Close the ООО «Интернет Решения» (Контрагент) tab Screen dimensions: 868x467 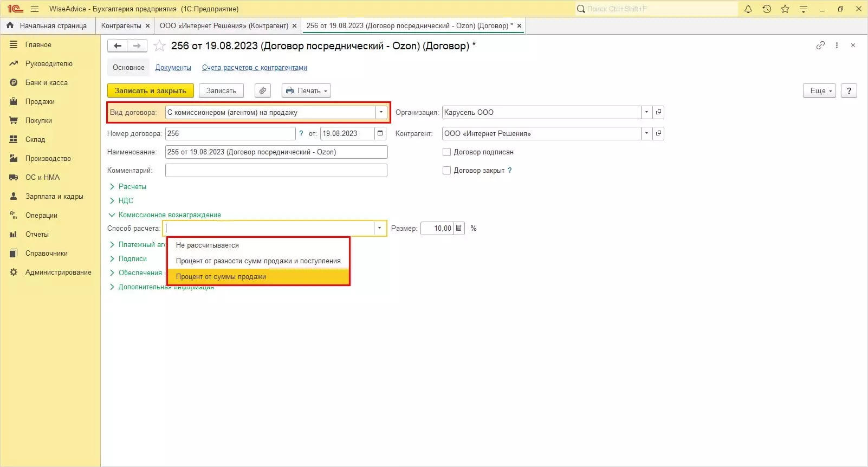[294, 25]
